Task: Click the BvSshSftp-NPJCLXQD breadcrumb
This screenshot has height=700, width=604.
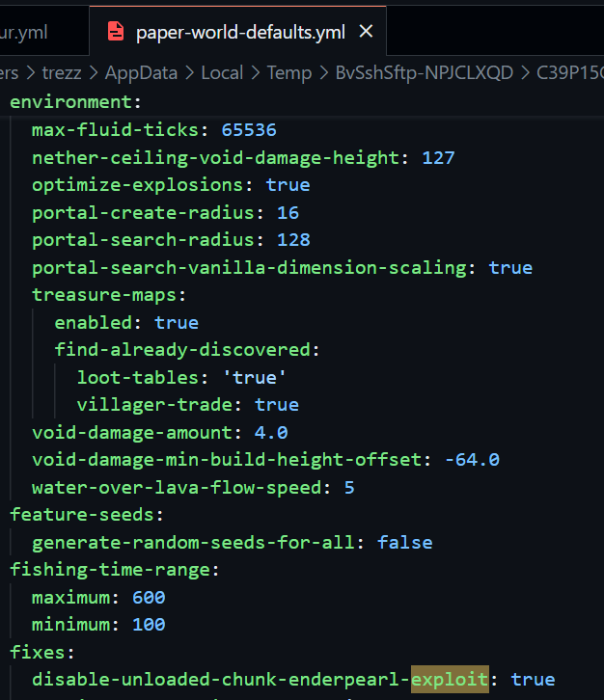Action: click(424, 73)
